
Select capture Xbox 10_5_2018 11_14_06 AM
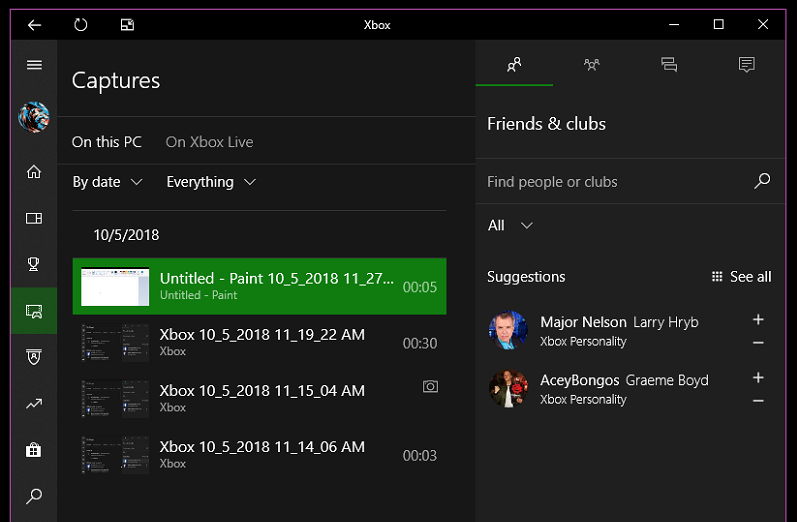pyautogui.click(x=259, y=455)
